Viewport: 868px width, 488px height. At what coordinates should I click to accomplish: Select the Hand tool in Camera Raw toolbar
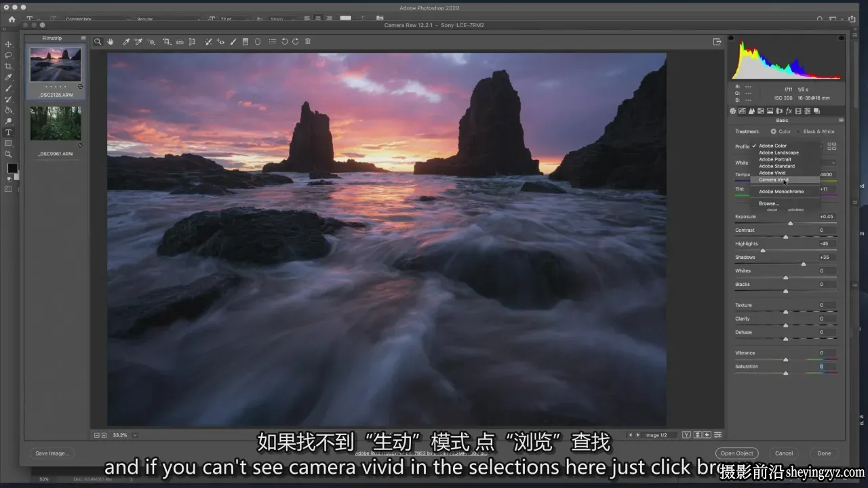(111, 41)
